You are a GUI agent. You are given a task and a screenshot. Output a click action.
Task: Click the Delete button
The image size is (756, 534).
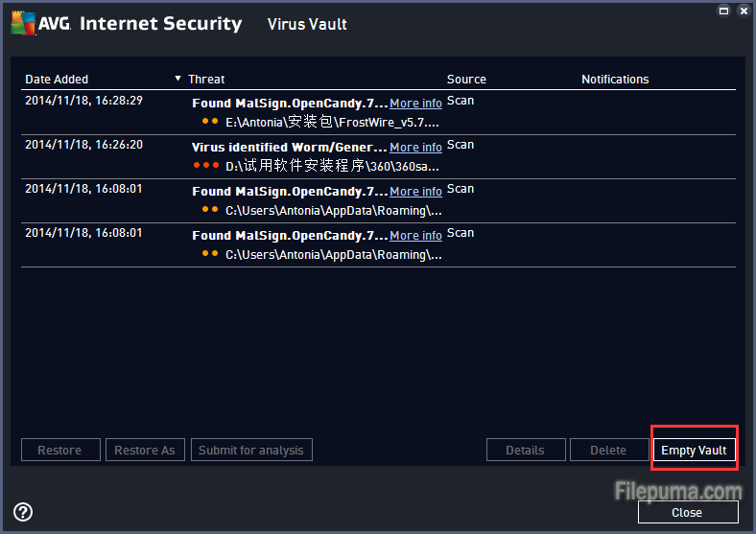tap(608, 450)
